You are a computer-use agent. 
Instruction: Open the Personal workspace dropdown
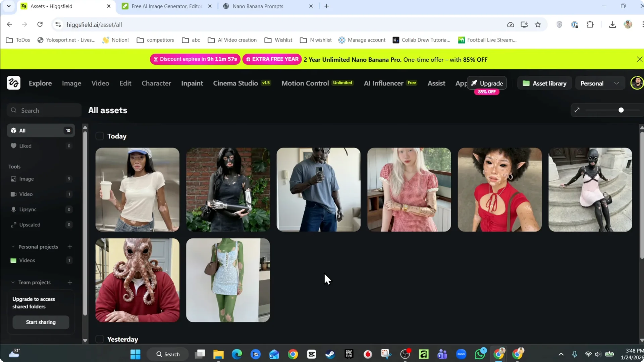[599, 83]
